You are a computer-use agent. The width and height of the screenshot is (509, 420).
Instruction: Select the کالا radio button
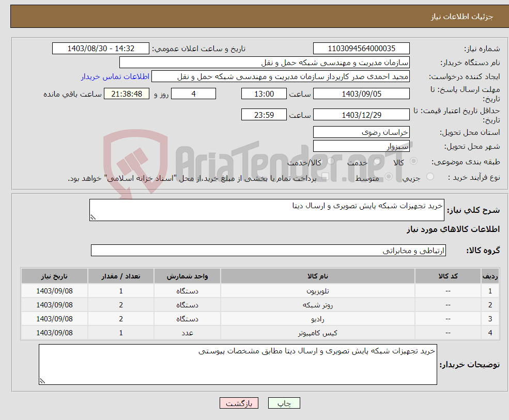pos(413,161)
